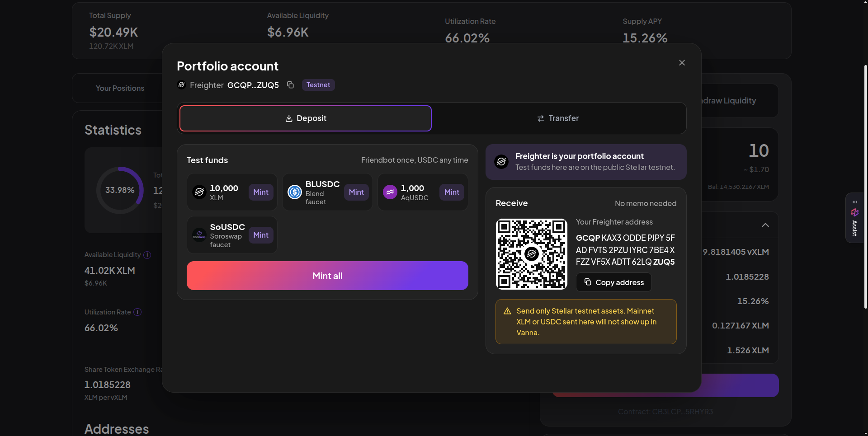Open the Assist side panel
The height and width of the screenshot is (436, 868).
(854, 218)
